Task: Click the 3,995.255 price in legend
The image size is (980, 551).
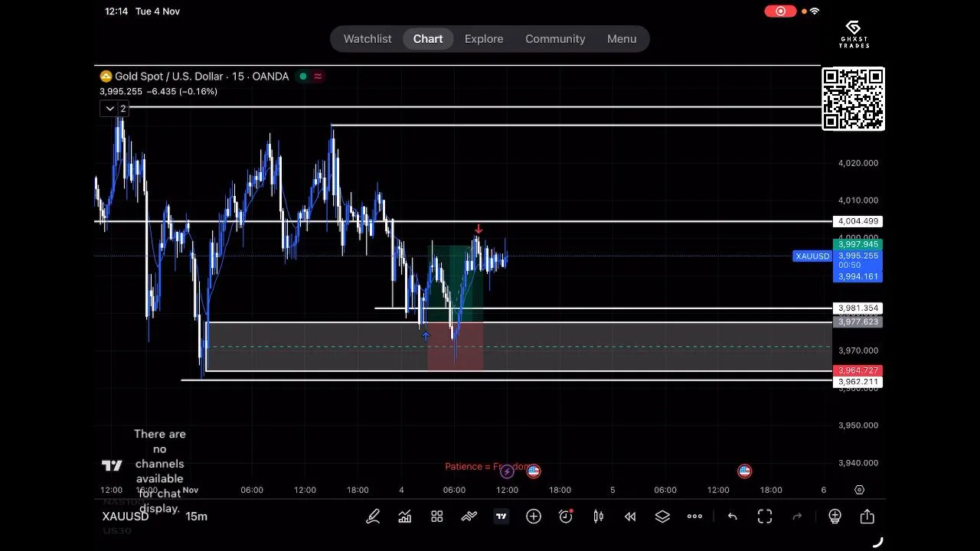Action: (121, 91)
